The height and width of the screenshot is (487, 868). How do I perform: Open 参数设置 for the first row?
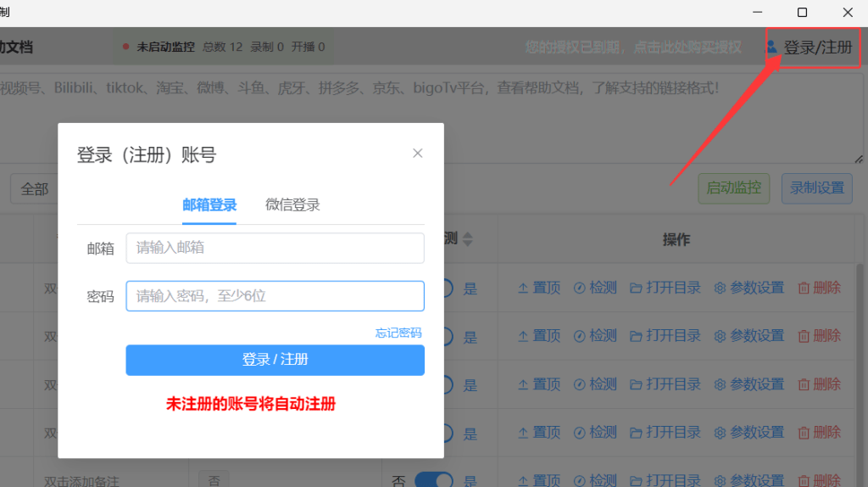(x=749, y=288)
